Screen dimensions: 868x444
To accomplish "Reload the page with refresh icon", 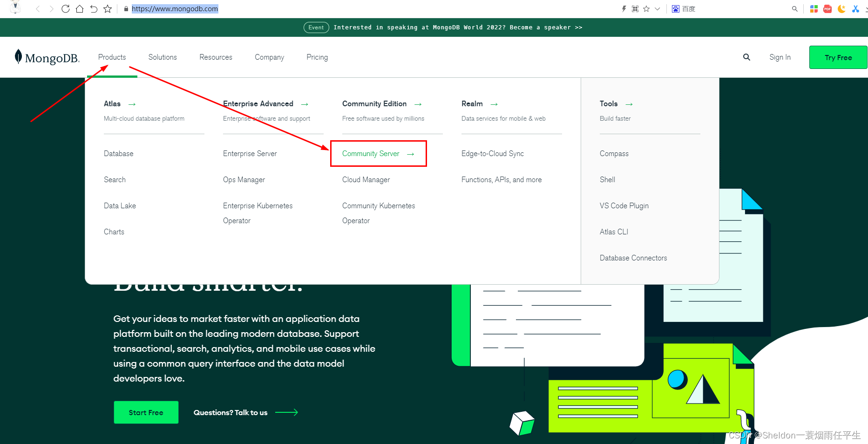I will (66, 9).
